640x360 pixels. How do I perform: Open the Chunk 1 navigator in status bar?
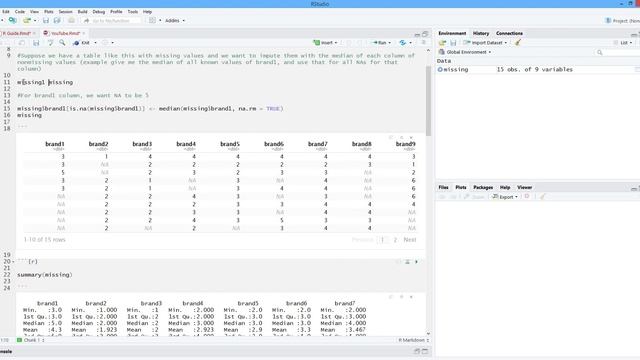click(31, 340)
